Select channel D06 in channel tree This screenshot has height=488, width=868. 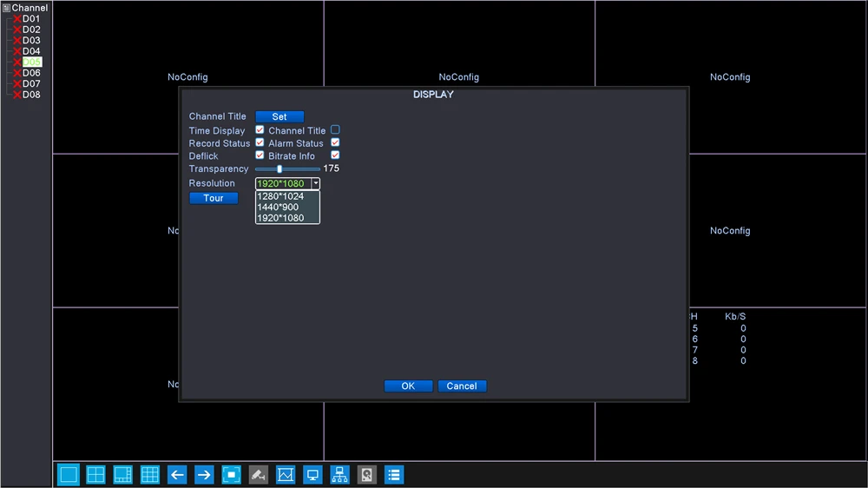click(x=31, y=73)
